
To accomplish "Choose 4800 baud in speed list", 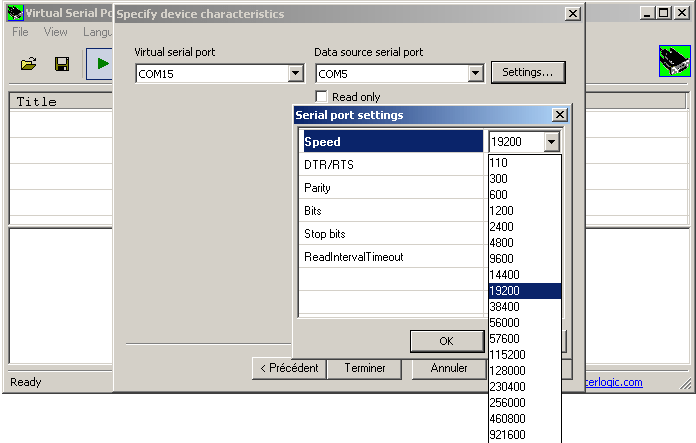I will 525,243.
